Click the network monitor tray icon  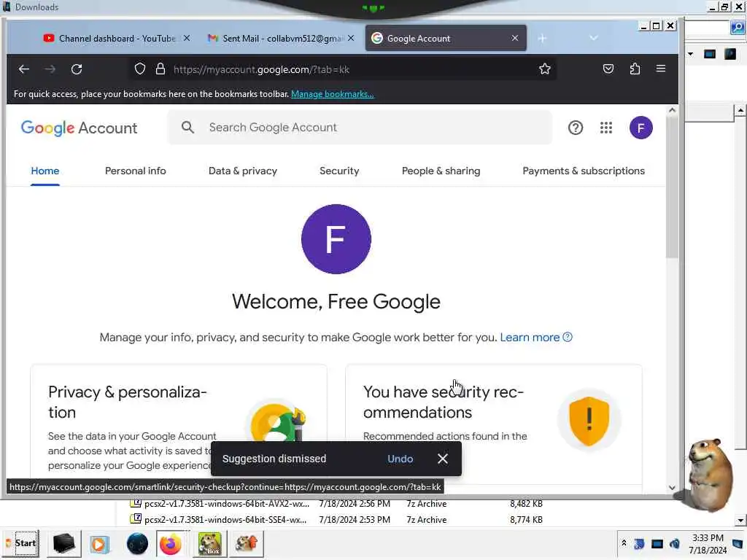[x=657, y=543]
